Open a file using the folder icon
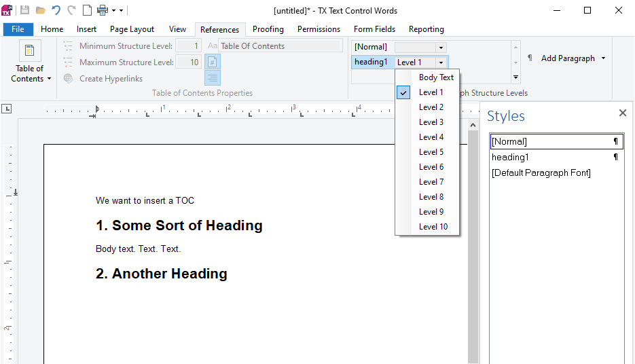 click(41, 11)
